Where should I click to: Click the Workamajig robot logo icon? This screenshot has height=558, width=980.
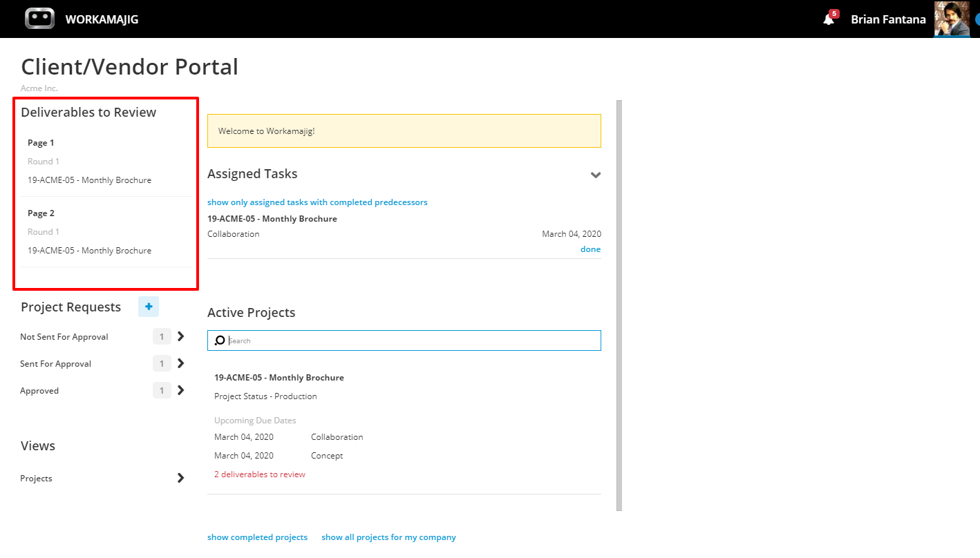click(x=39, y=19)
